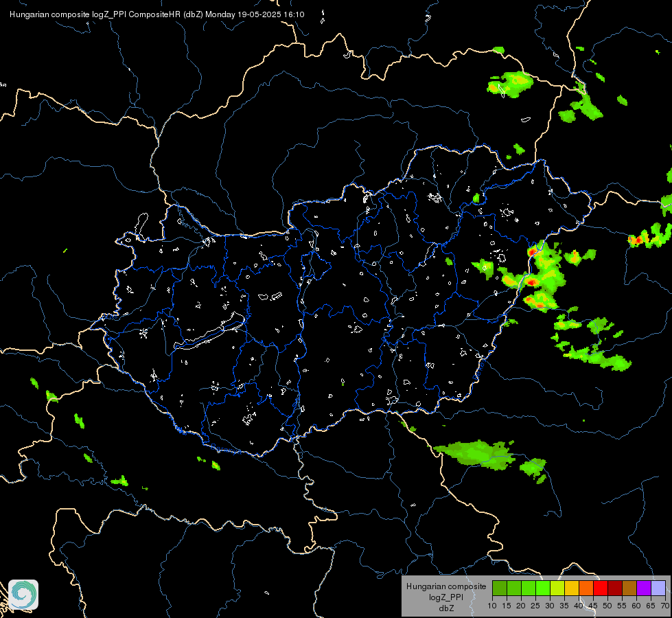Click the legend scale value '40'
672x618 pixels.
(579, 606)
